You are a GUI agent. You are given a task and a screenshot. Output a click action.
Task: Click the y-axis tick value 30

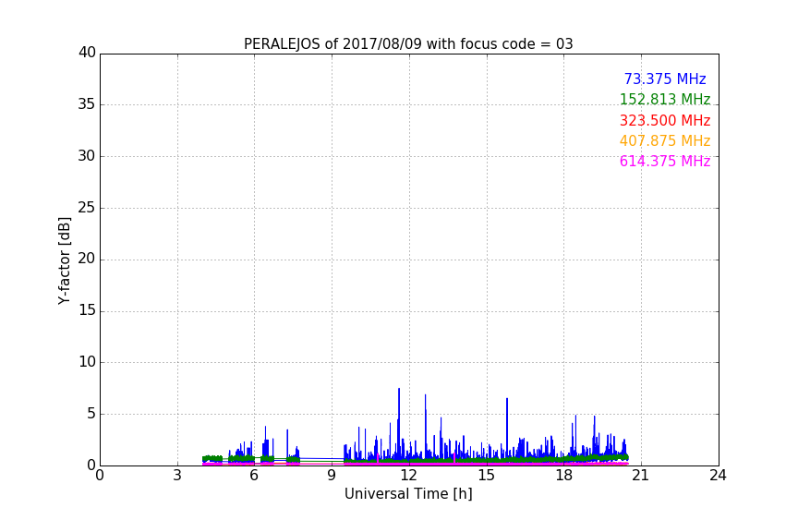[x=87, y=156]
